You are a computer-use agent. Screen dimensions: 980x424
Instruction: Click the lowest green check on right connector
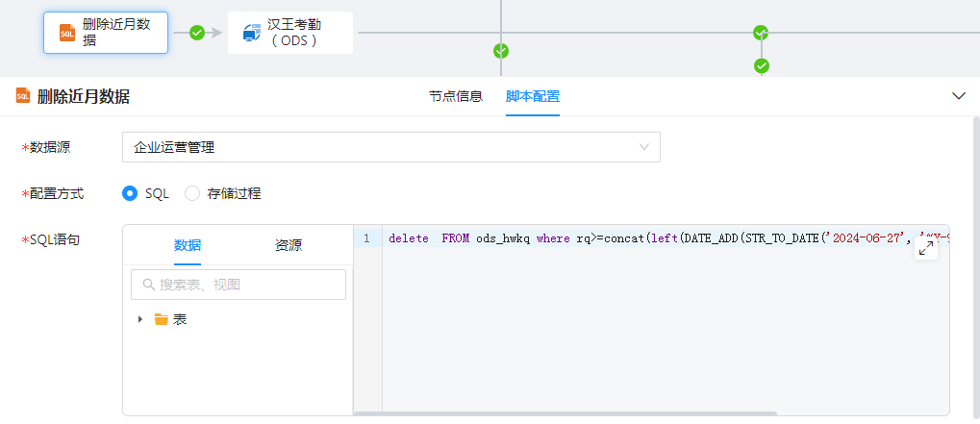click(762, 66)
